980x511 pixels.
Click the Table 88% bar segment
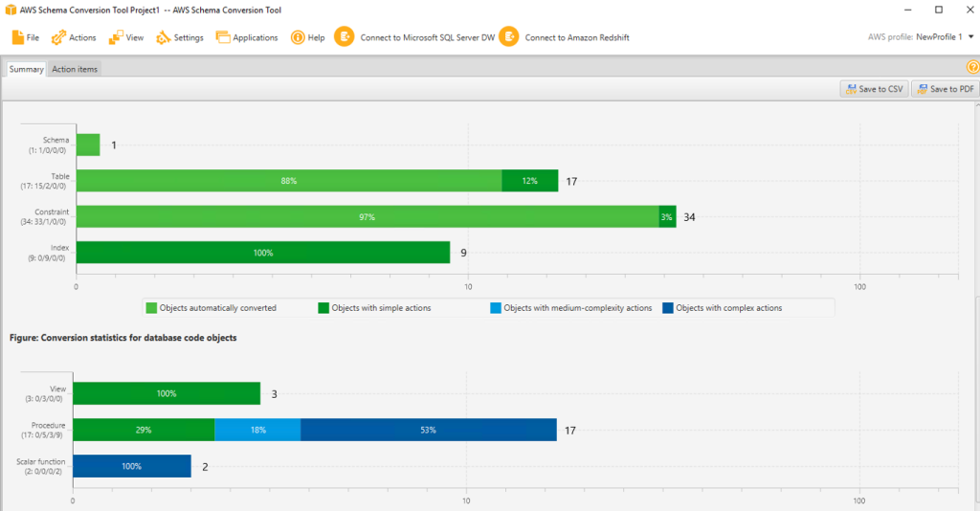click(289, 181)
